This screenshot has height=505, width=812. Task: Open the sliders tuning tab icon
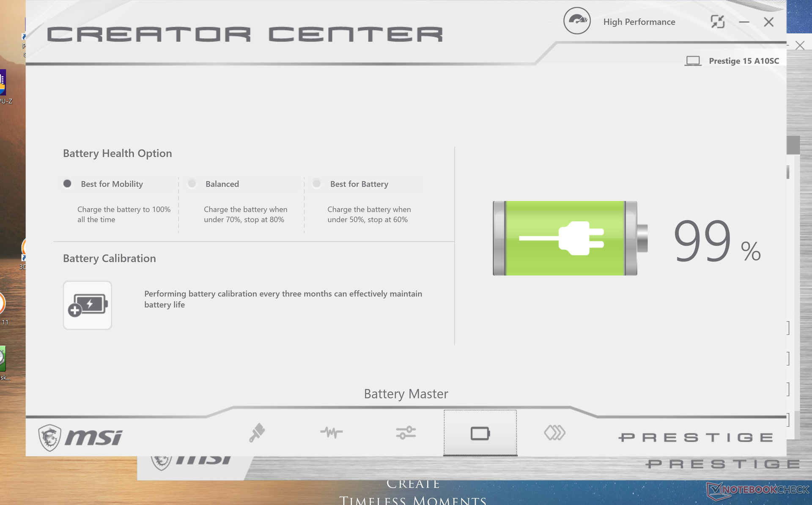406,433
